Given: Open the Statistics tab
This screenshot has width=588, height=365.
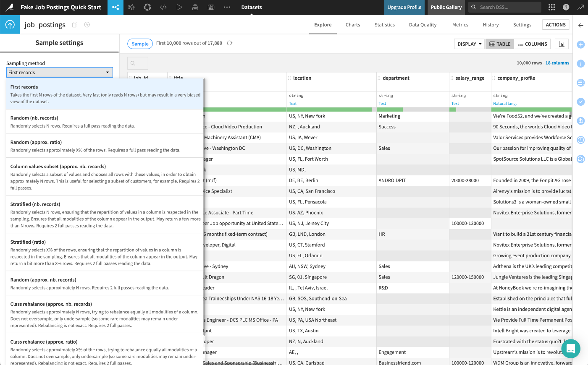Looking at the screenshot, I should click(385, 25).
